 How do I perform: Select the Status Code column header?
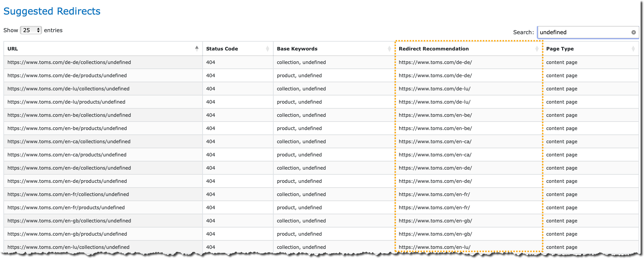click(x=222, y=49)
